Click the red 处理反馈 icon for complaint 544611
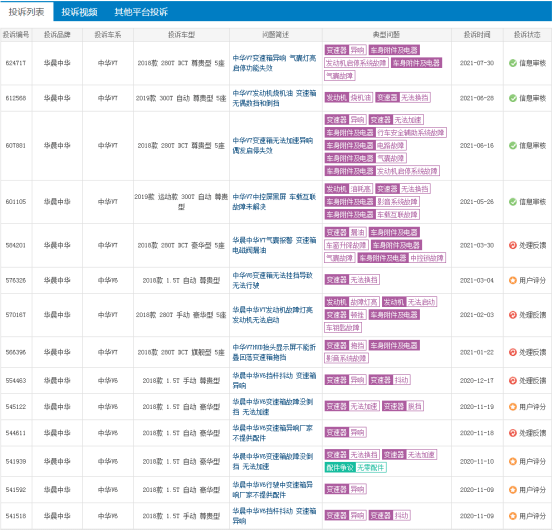The width and height of the screenshot is (554, 531). [513, 432]
